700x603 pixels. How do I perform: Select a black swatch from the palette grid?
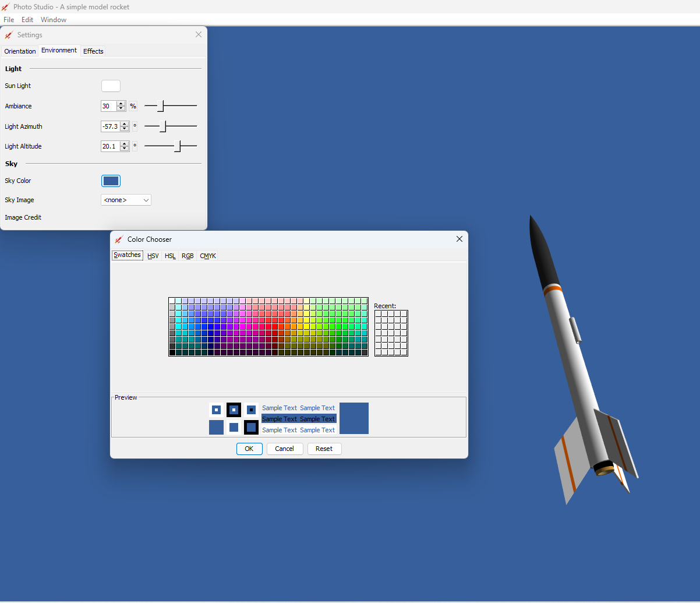pos(172,352)
